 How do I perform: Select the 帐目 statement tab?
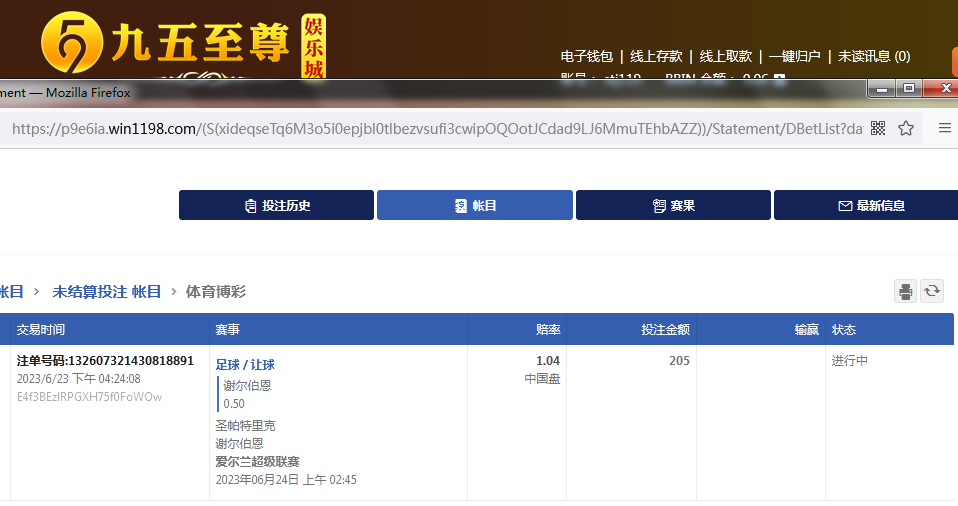click(x=475, y=205)
